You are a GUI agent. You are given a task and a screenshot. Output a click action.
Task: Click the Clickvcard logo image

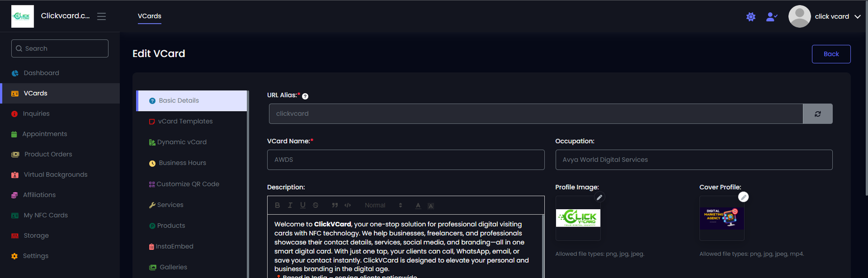pyautogui.click(x=23, y=16)
